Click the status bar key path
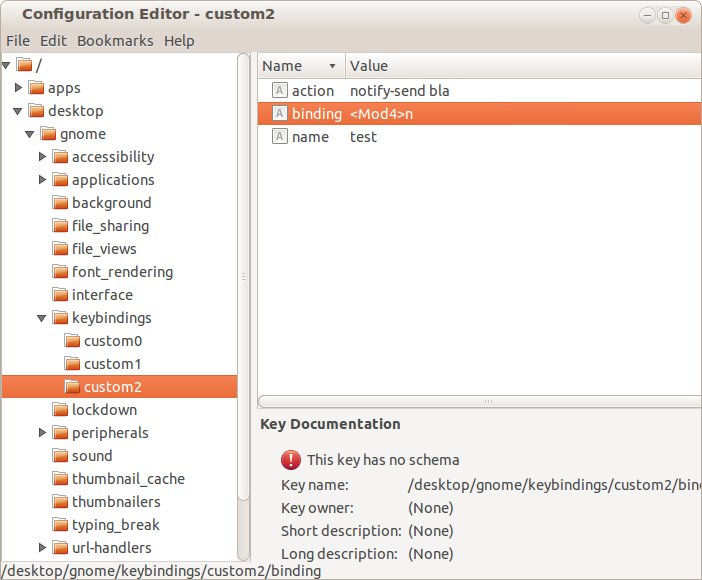 [161, 571]
